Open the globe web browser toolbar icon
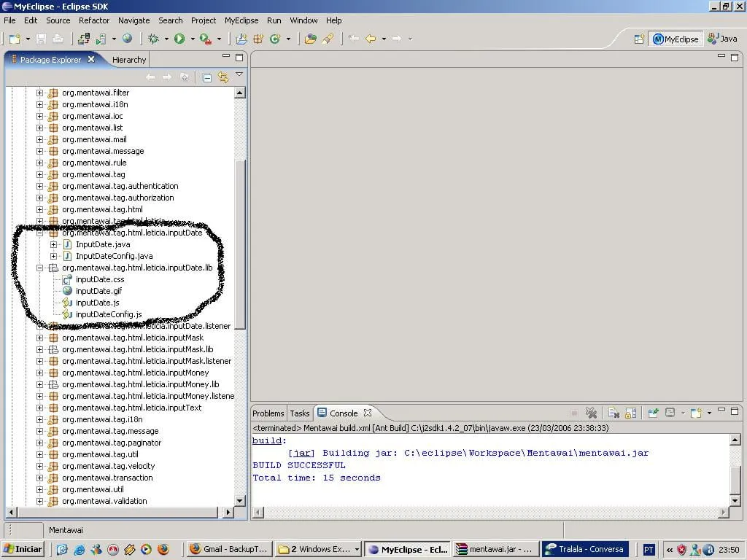Screen dimensions: 747x560 point(128,39)
